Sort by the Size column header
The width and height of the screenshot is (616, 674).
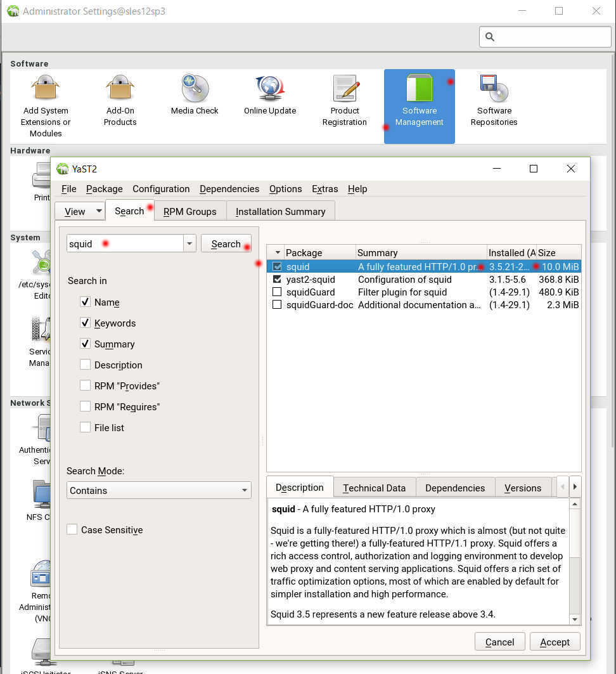(558, 253)
